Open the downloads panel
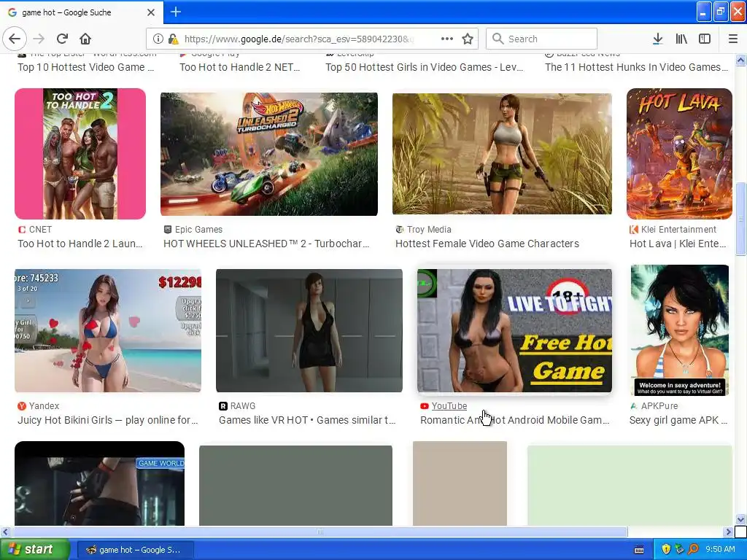 [658, 39]
